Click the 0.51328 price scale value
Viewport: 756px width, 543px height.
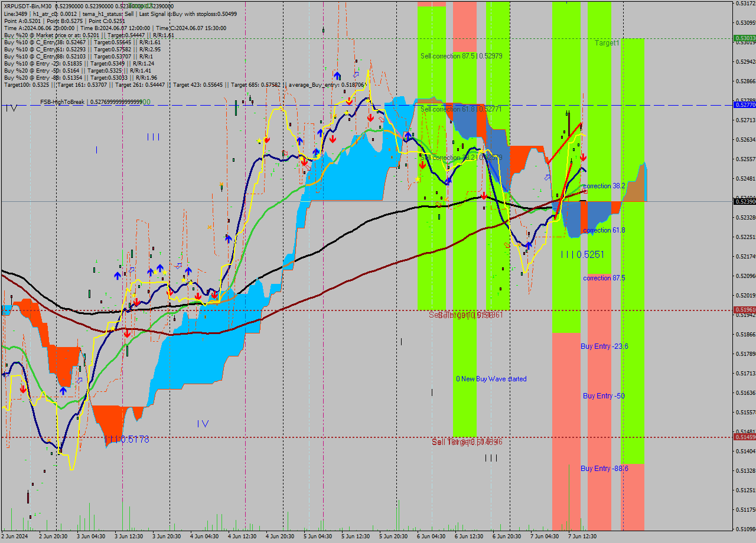pyautogui.click(x=745, y=470)
